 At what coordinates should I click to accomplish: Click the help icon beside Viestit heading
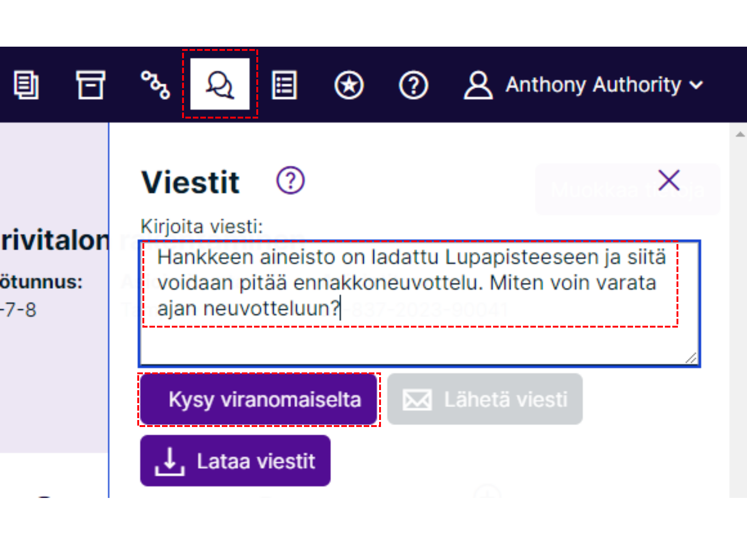pos(290,181)
